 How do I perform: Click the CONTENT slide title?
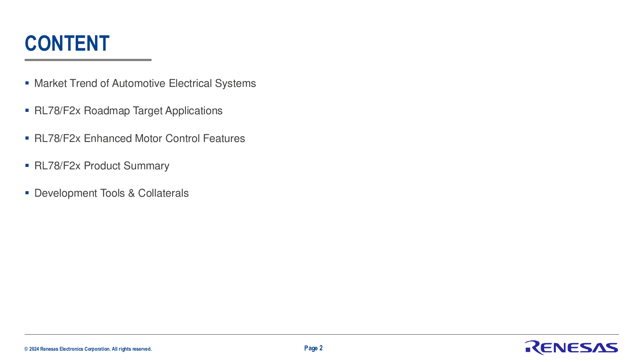pyautogui.click(x=67, y=43)
